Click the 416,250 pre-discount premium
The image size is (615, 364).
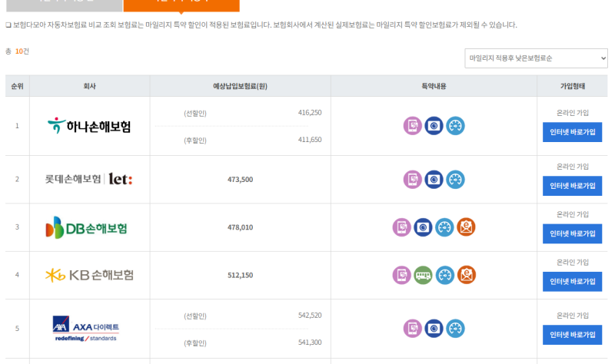coord(310,113)
